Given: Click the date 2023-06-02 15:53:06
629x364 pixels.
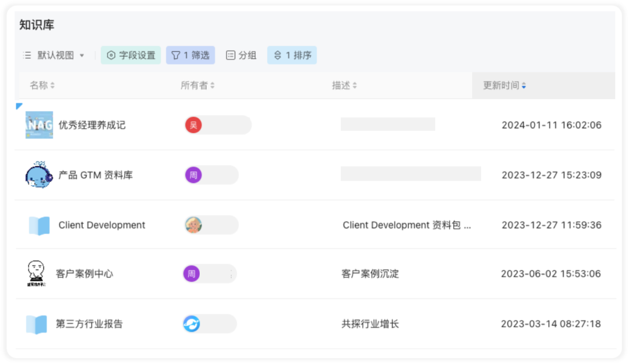Looking at the screenshot, I should tap(551, 274).
